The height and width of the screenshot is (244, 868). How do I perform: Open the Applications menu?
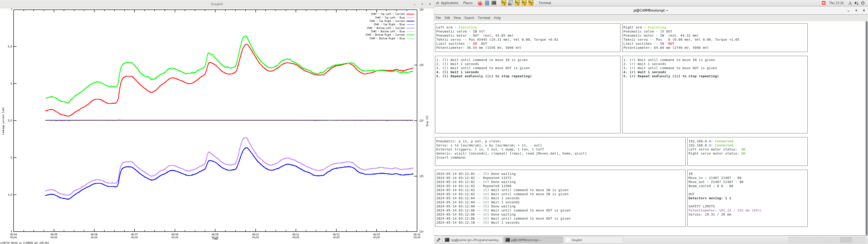pos(449,3)
